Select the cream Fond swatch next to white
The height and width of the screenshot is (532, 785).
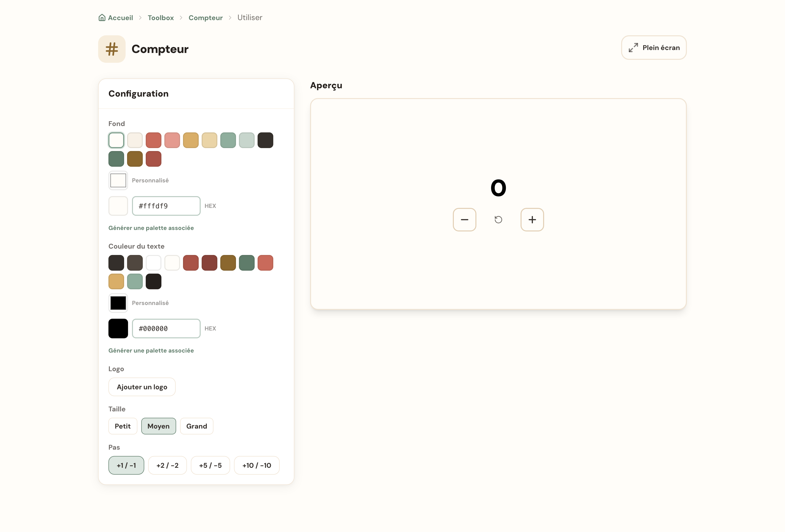point(135,140)
